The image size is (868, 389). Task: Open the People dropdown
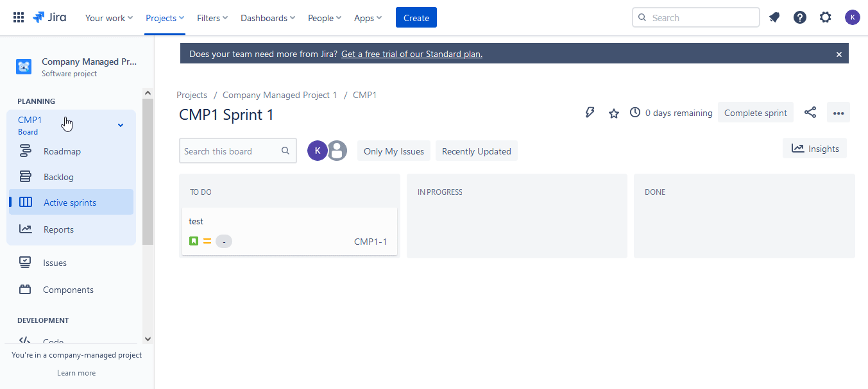(x=325, y=18)
